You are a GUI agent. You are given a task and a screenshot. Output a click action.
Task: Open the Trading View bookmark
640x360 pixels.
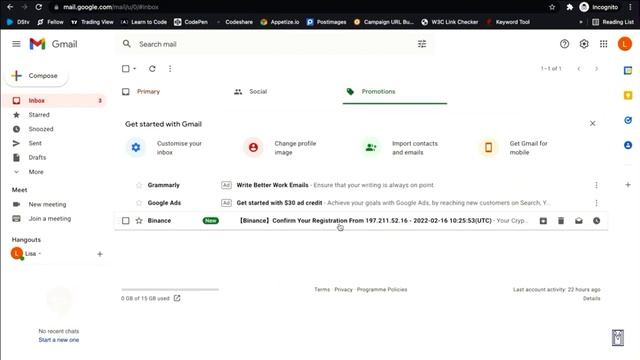pyautogui.click(x=92, y=22)
